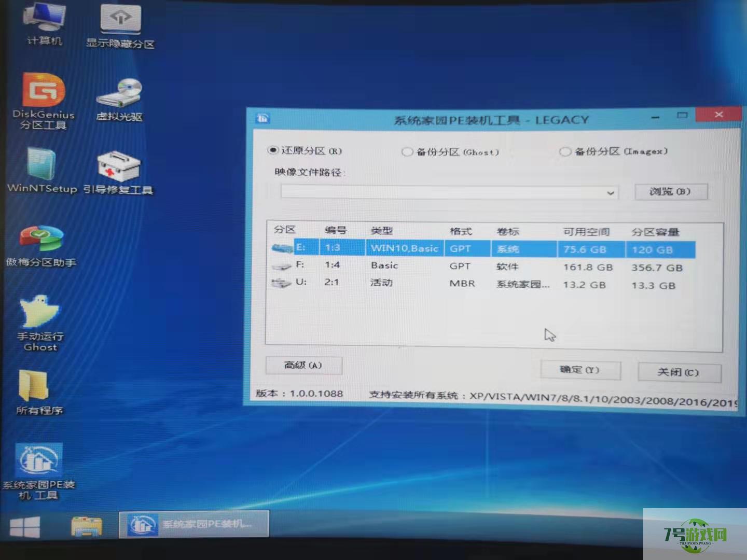747x560 pixels.
Task: Click the 分区容量 column header
Action: click(655, 232)
